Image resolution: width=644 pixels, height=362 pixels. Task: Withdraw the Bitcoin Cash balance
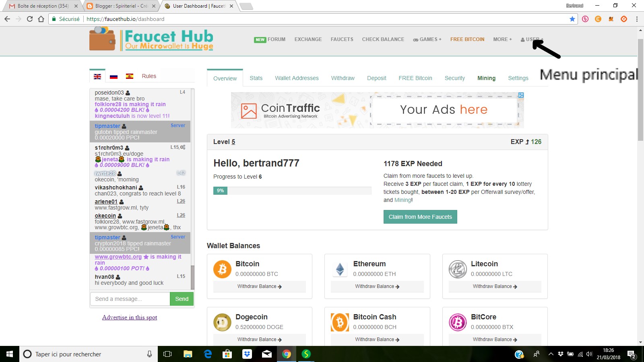pyautogui.click(x=377, y=339)
